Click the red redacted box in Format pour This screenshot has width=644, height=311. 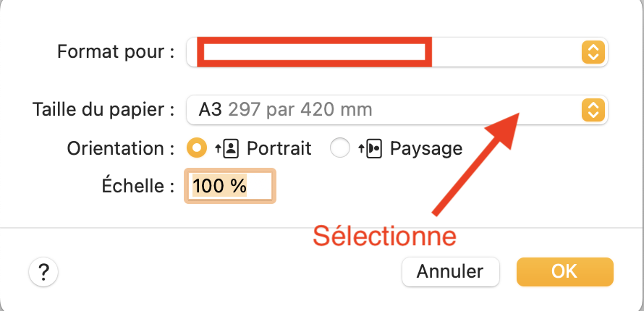click(x=314, y=52)
